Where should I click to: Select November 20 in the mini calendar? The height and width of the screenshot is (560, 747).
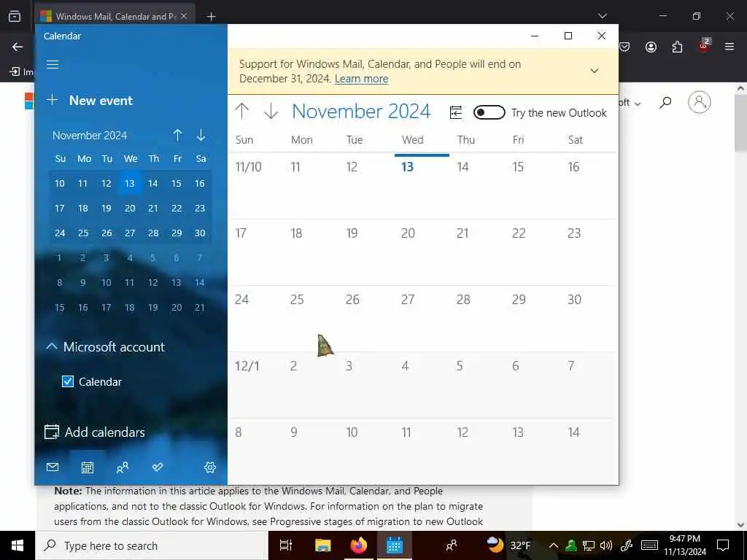click(130, 208)
